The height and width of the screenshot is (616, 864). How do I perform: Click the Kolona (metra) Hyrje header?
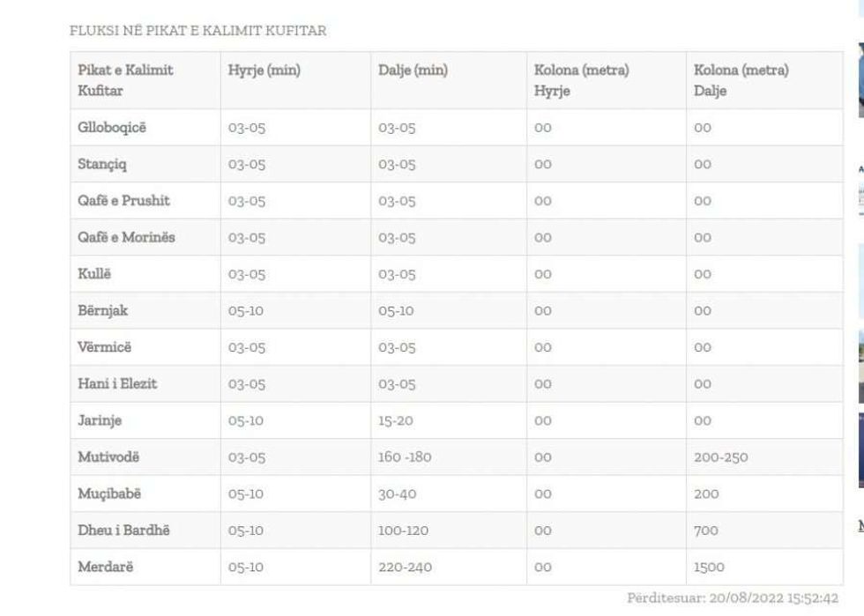click(x=581, y=80)
